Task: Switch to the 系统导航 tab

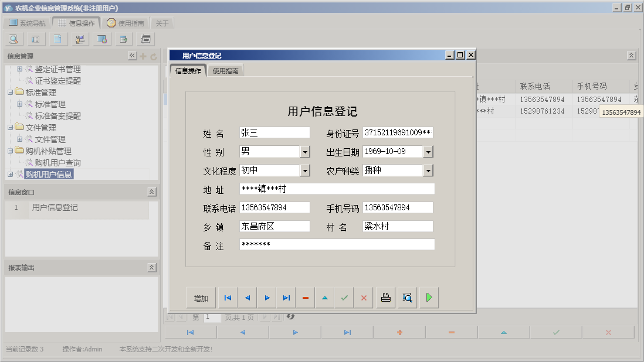Action: (x=28, y=22)
